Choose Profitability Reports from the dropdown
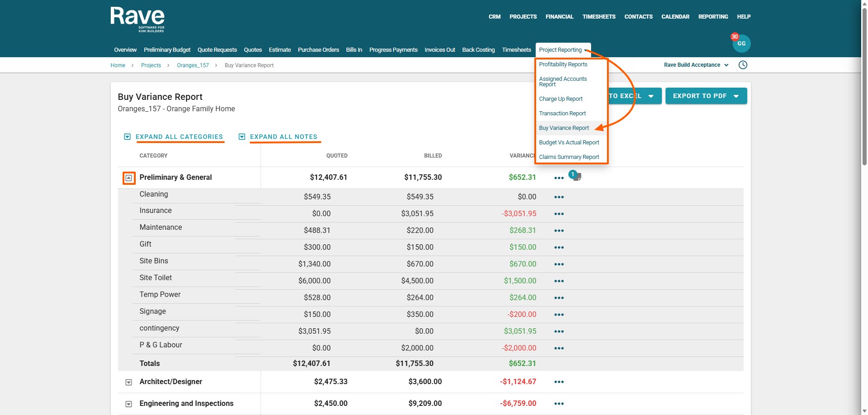868x415 pixels. pos(563,64)
